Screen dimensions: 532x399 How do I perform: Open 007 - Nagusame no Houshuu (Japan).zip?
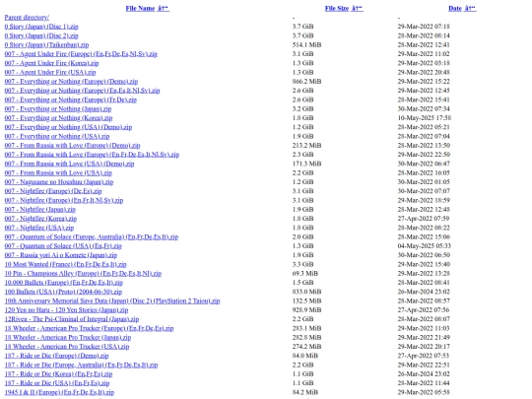click(x=59, y=182)
